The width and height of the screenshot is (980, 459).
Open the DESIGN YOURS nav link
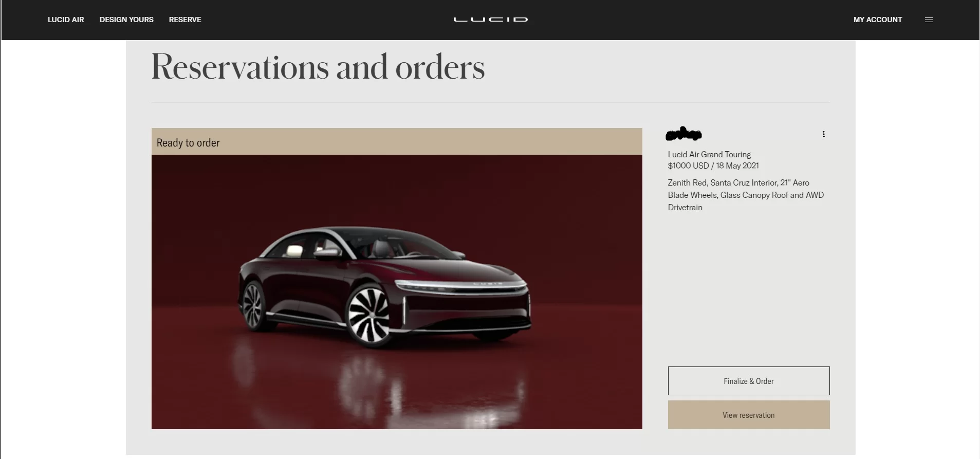pyautogui.click(x=126, y=20)
